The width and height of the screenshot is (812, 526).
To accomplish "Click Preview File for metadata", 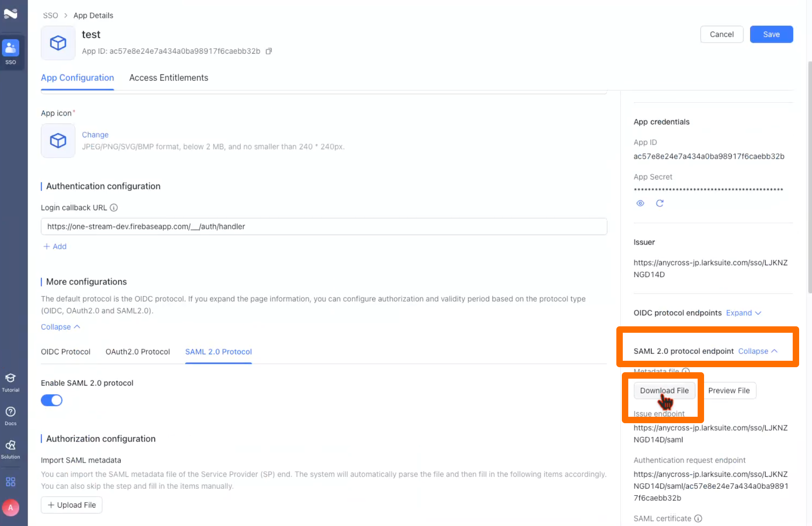I will [x=729, y=391].
